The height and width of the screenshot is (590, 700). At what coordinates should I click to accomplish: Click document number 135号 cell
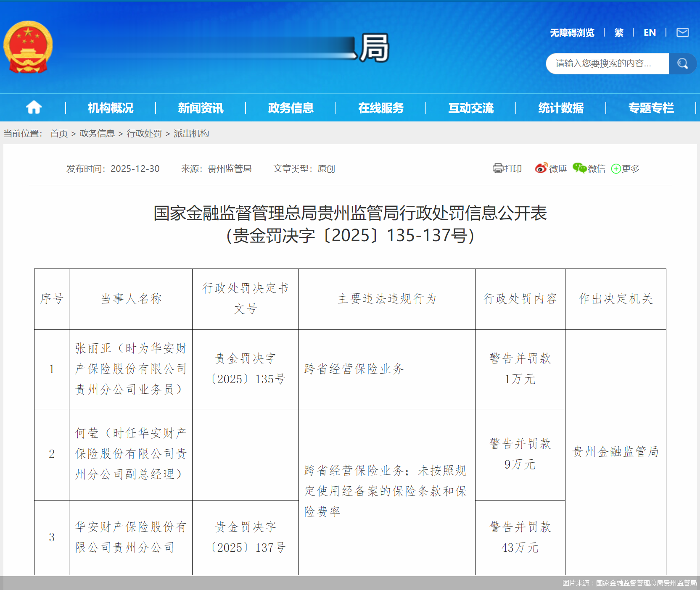coord(246,369)
